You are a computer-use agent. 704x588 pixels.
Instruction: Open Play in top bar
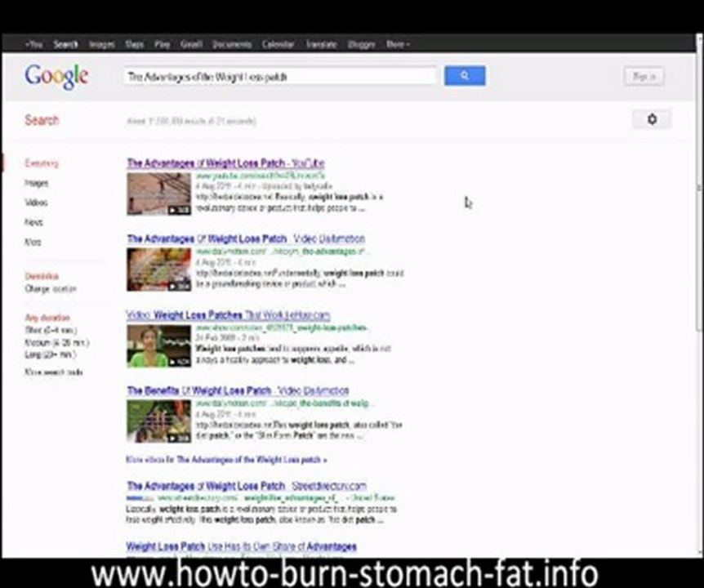162,44
